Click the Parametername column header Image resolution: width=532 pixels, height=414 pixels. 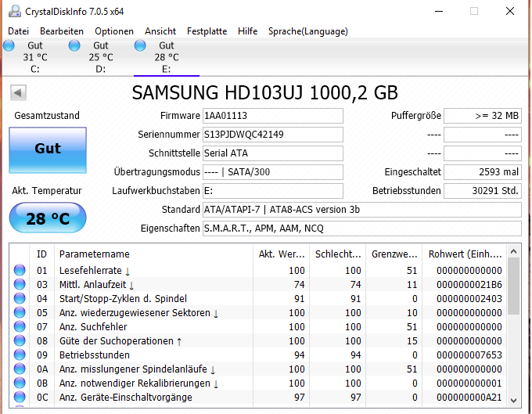[153, 254]
